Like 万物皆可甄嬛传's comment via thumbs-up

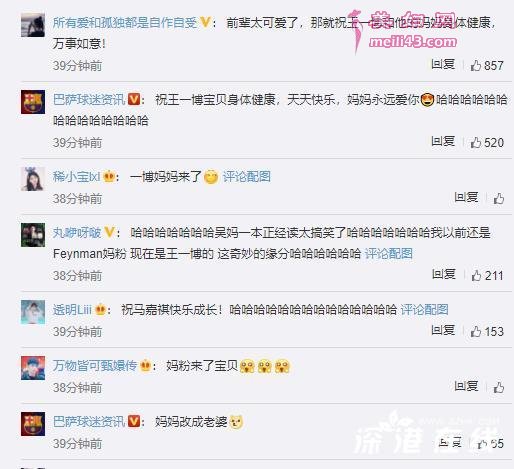pyautogui.click(x=499, y=387)
